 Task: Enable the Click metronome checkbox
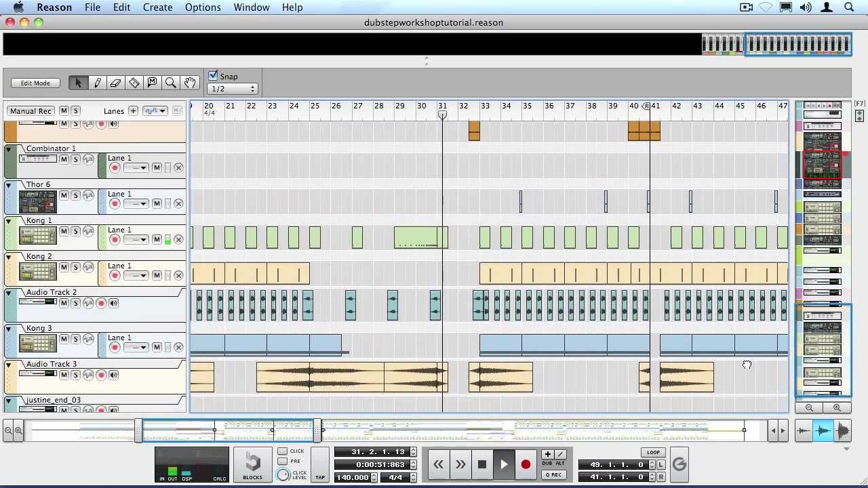(282, 451)
